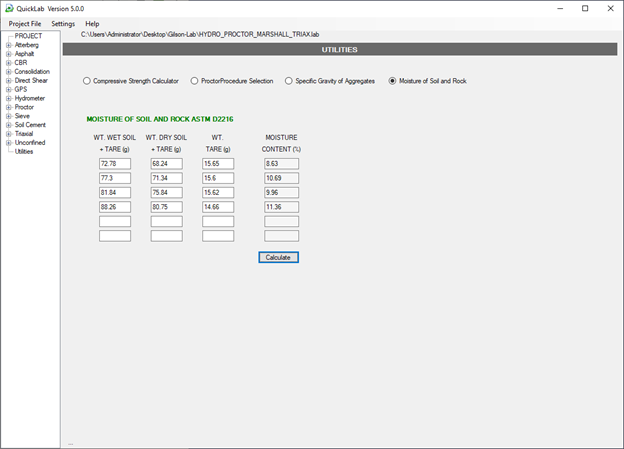
Task: Expand the Hydrometer tree node
Action: point(9,99)
